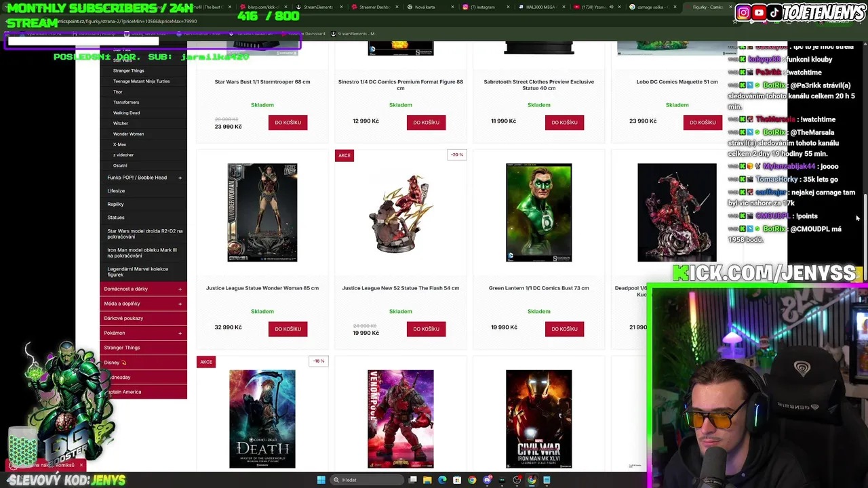The height and width of the screenshot is (488, 868).
Task: Open the Windows Start menu
Action: pos(321,480)
